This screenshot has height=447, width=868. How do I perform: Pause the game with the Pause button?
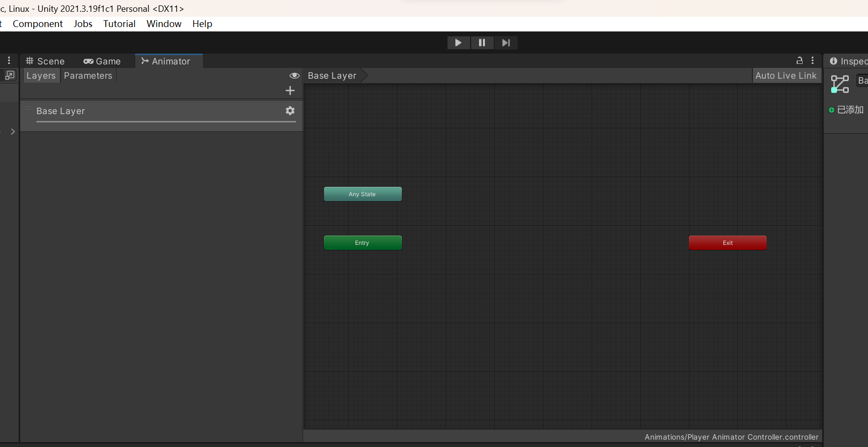482,43
